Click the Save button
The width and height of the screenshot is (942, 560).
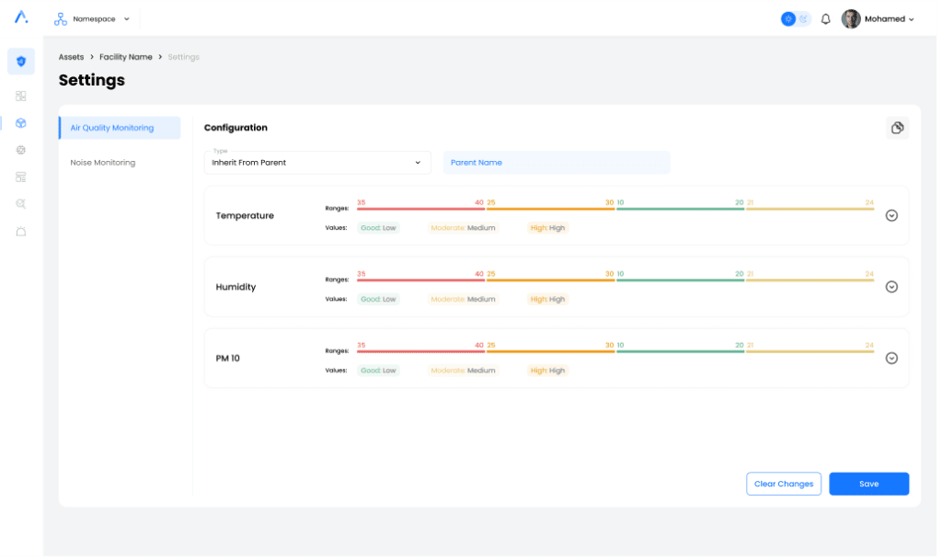(x=868, y=484)
